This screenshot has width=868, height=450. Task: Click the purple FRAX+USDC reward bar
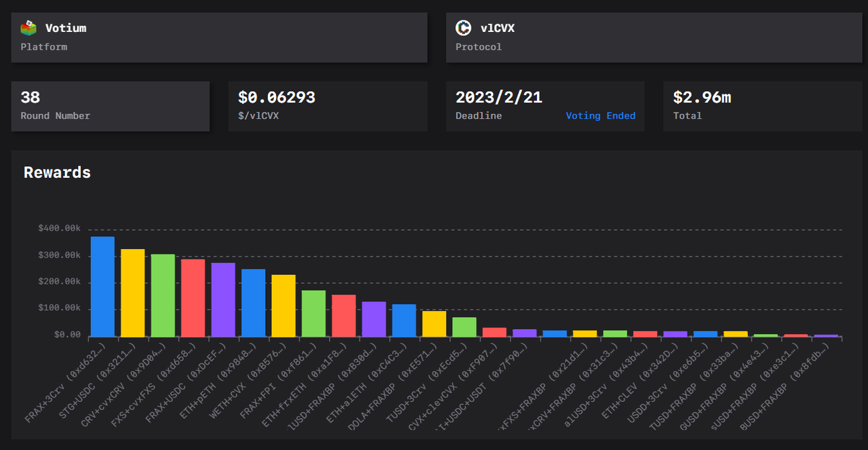click(223, 299)
